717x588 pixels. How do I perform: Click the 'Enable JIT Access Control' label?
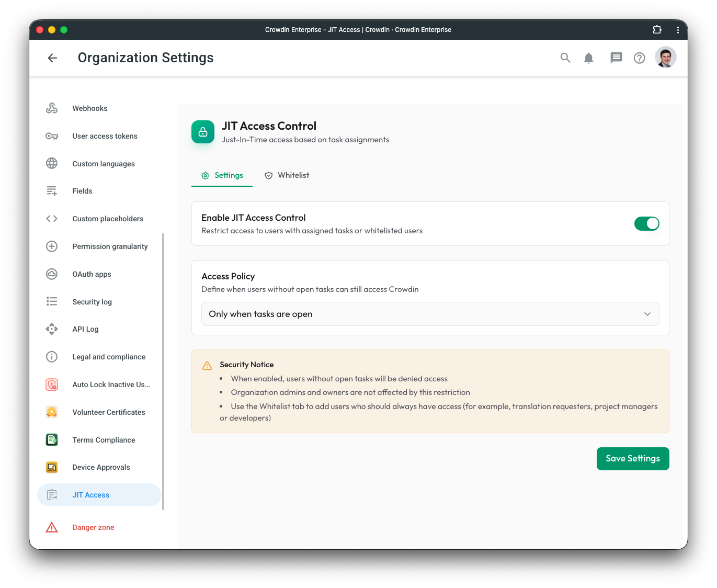pyautogui.click(x=253, y=218)
